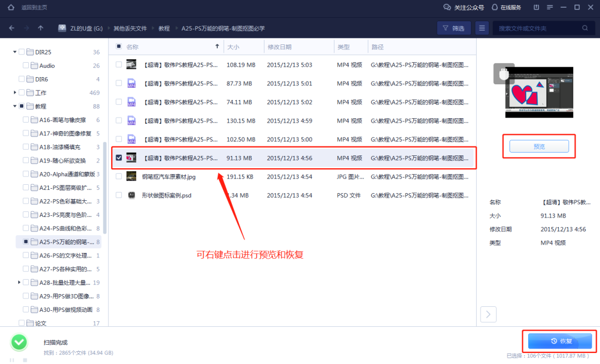Screen dimensions: 600x364
Task: Navigate to 教程 breadcrumb
Action: point(164,28)
